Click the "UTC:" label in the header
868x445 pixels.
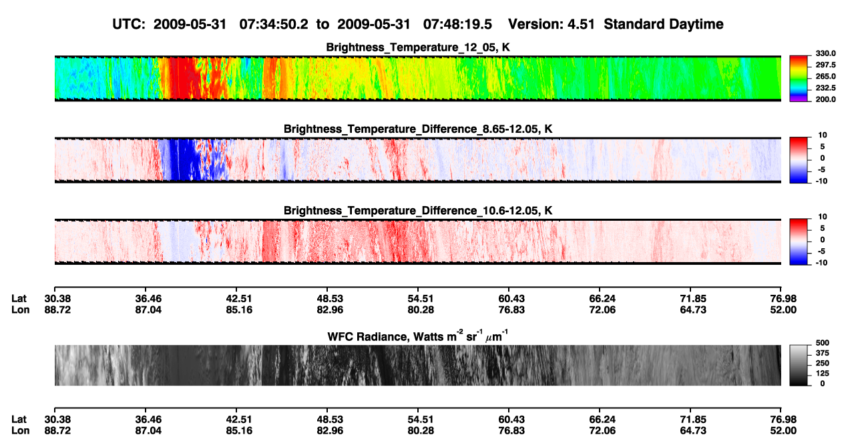129,24
